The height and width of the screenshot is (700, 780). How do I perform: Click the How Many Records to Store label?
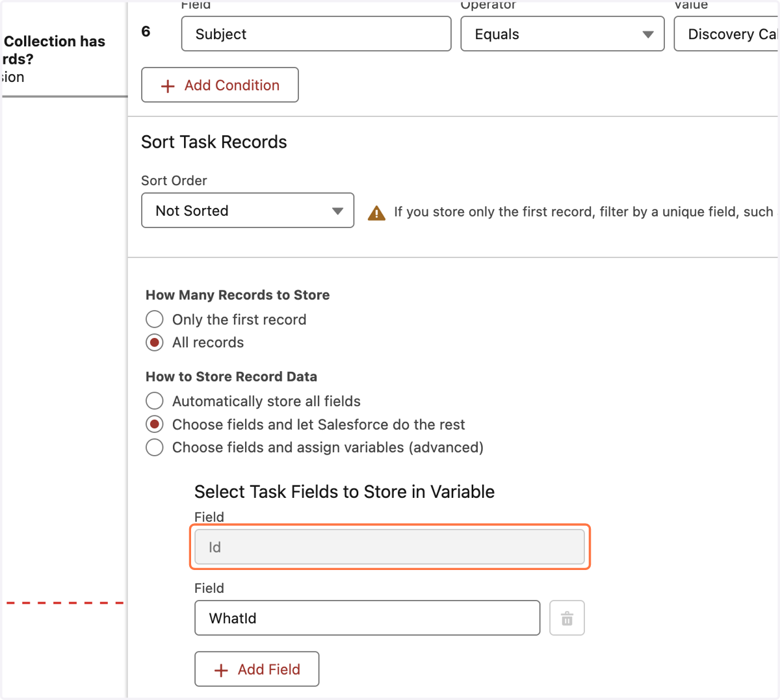(x=237, y=295)
